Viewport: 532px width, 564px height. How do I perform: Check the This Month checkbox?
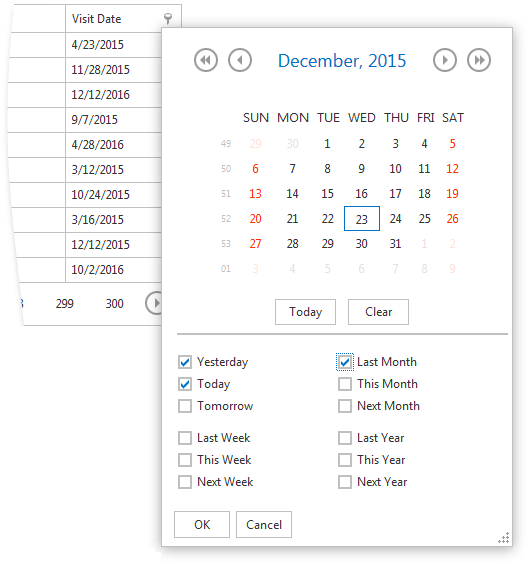click(x=345, y=384)
